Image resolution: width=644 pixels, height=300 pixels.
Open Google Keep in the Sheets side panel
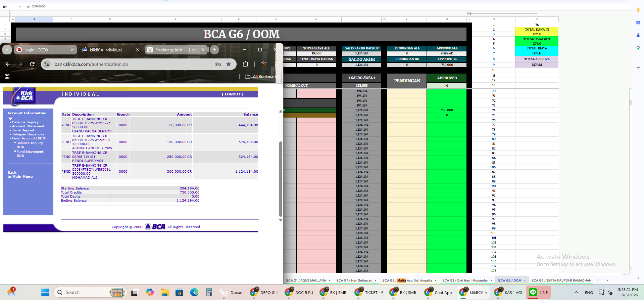pyautogui.click(x=638, y=10)
